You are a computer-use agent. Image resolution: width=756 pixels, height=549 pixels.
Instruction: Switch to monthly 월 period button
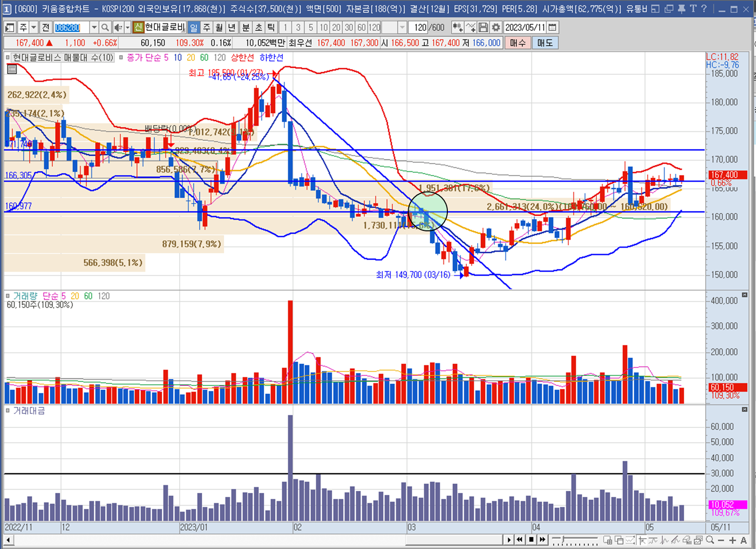tap(219, 28)
